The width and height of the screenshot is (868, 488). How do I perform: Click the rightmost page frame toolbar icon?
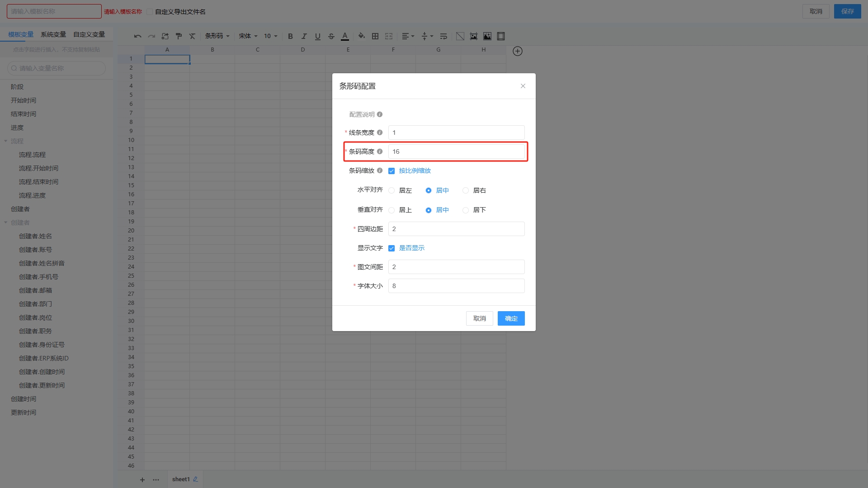[x=501, y=36]
